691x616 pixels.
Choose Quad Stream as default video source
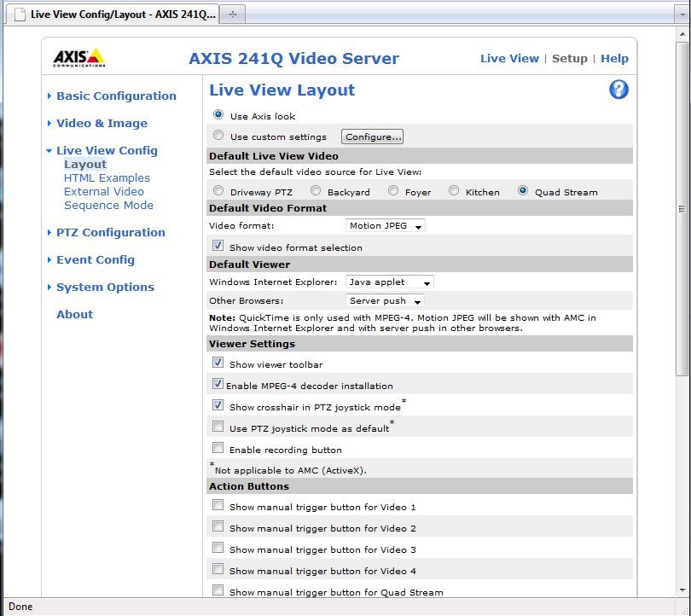point(523,190)
